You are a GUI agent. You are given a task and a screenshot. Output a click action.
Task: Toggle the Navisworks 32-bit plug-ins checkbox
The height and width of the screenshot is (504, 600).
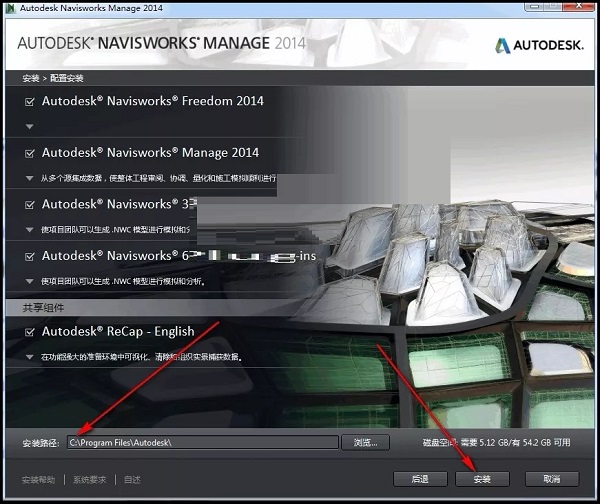(29, 205)
